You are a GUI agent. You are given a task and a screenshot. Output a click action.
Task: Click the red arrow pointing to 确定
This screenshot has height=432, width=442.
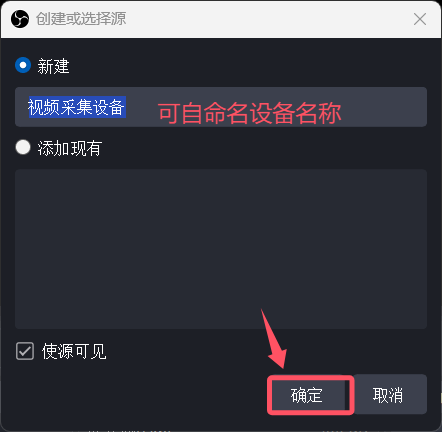[x=273, y=338]
